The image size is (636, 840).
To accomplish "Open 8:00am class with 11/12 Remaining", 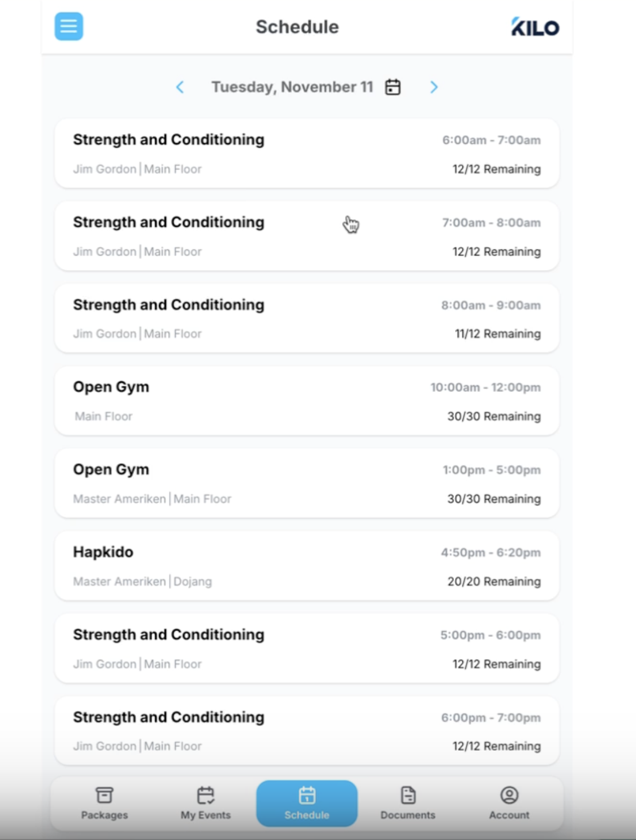I will (x=307, y=318).
